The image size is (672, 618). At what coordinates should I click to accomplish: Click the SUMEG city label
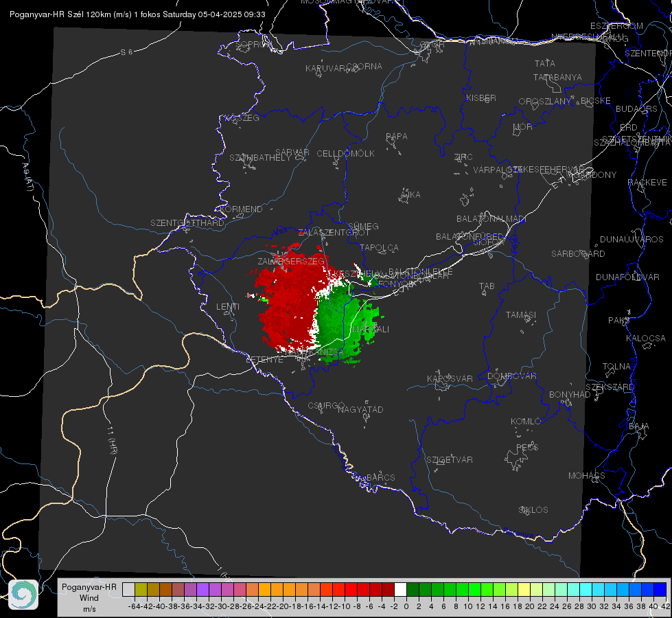tap(363, 226)
